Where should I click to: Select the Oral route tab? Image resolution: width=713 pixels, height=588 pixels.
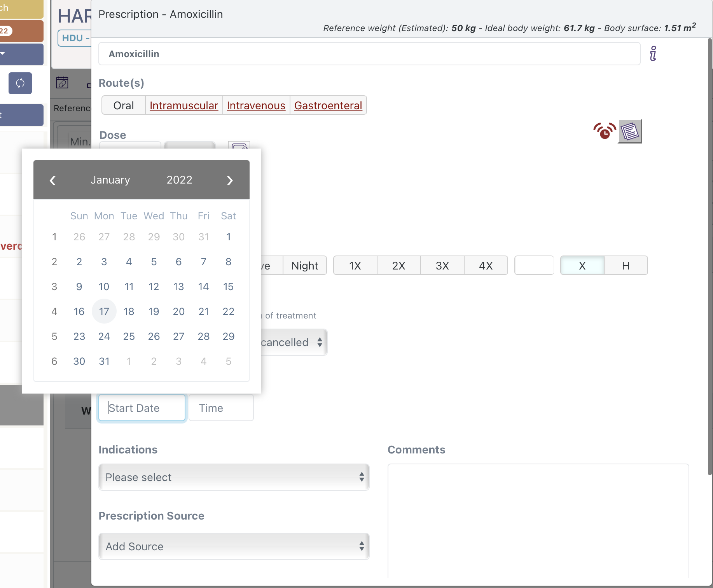(123, 105)
